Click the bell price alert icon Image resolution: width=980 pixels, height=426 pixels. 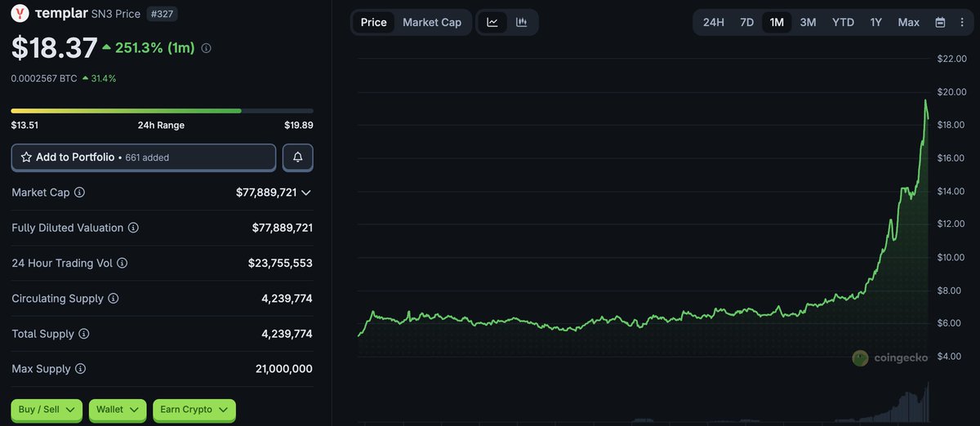[298, 158]
